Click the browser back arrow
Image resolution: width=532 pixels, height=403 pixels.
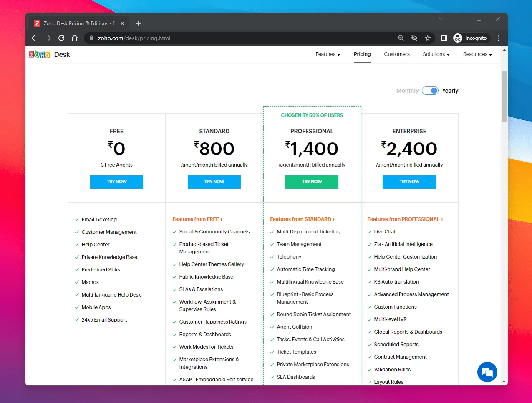click(34, 38)
